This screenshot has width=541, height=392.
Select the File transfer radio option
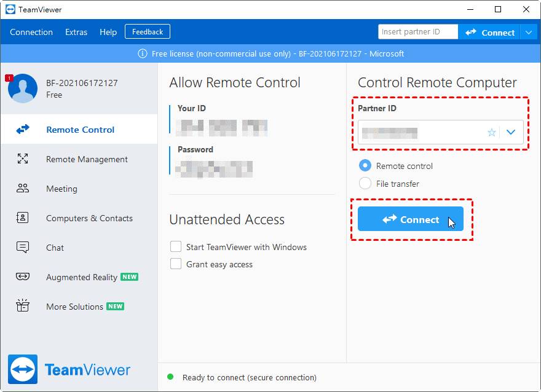tap(365, 184)
